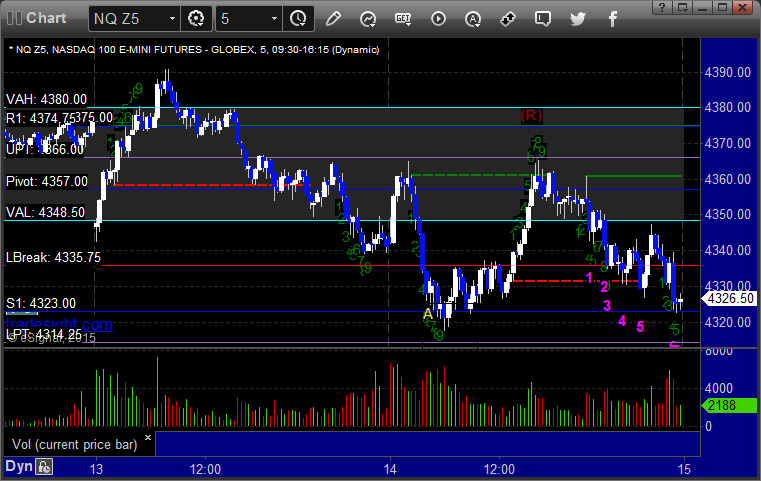Screen dimensions: 761x481
Task: Click the 4340.00 price axis label
Action: 728,250
